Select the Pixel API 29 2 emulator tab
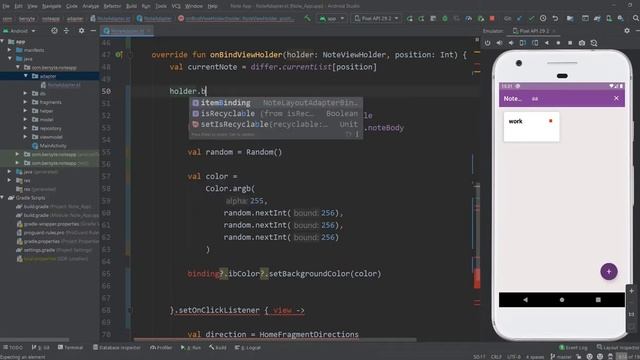This screenshot has width=640, height=360. (x=534, y=31)
